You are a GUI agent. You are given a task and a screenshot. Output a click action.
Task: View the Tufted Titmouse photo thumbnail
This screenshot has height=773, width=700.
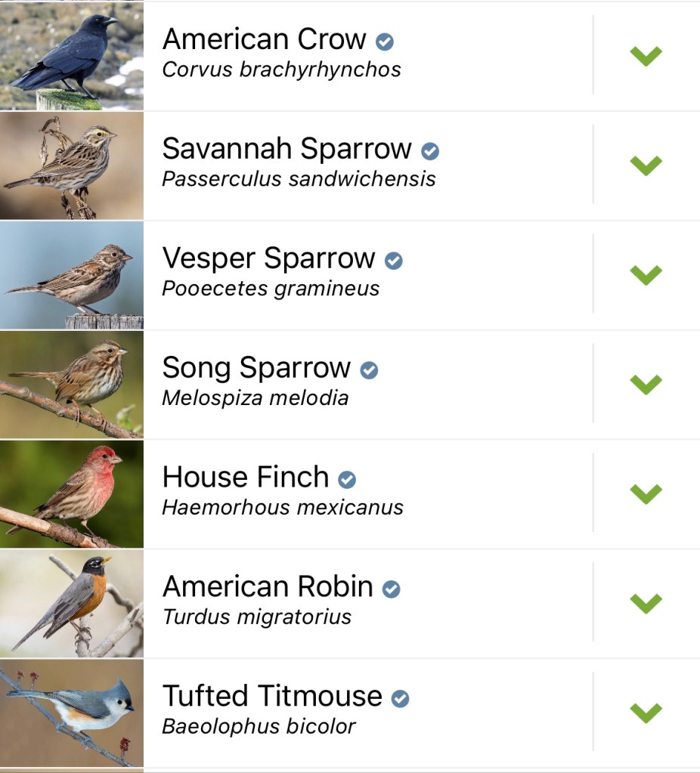(x=71, y=713)
